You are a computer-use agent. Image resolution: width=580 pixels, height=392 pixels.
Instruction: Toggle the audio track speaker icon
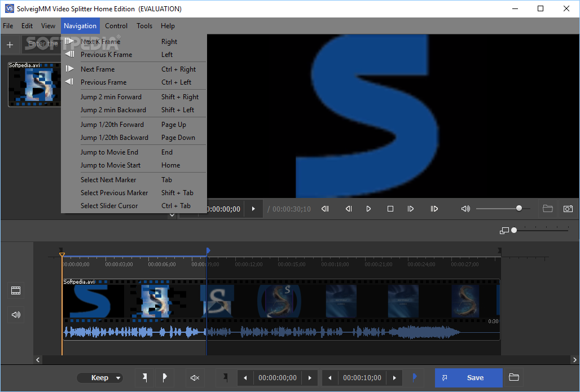coord(16,315)
